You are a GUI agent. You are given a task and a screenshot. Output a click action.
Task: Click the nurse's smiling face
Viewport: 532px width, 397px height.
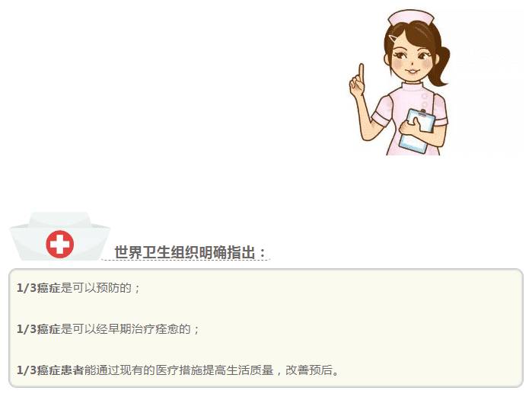click(410, 61)
